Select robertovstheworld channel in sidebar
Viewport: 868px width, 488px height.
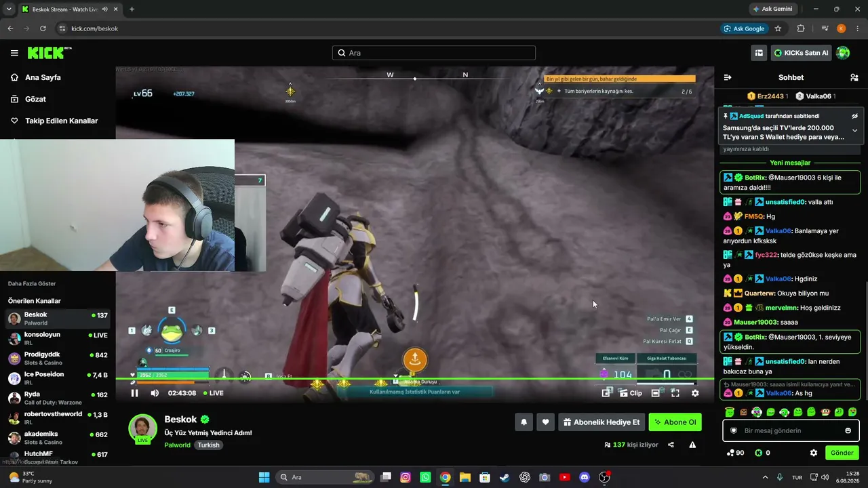pos(58,418)
